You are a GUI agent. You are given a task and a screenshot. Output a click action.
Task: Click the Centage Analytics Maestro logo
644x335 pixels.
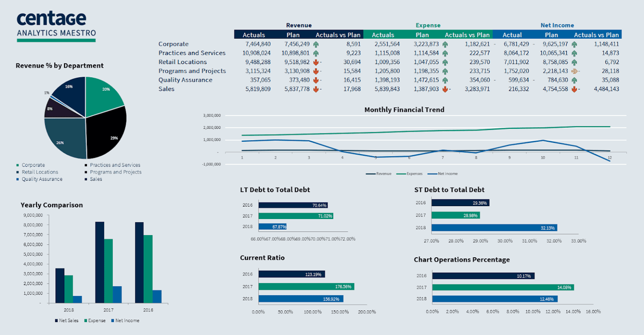[x=56, y=25]
